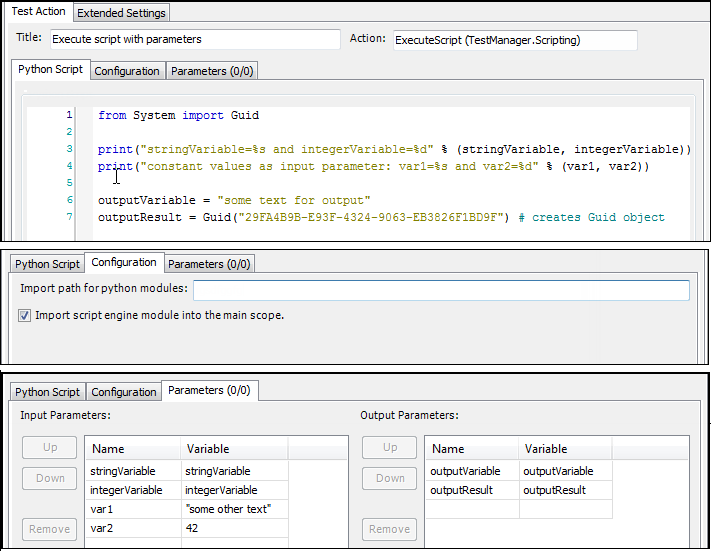711x552 pixels.
Task: Switch to the Extended Settings tab
Action: 121,13
